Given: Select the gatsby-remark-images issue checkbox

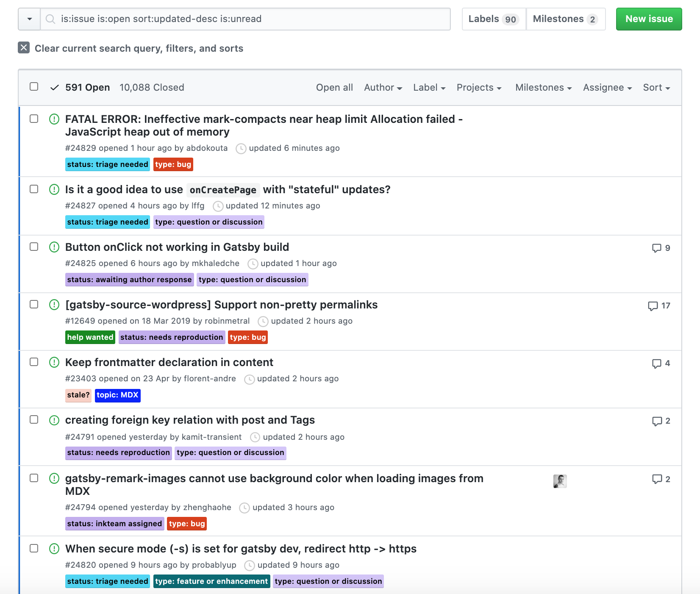Looking at the screenshot, I should (x=34, y=478).
